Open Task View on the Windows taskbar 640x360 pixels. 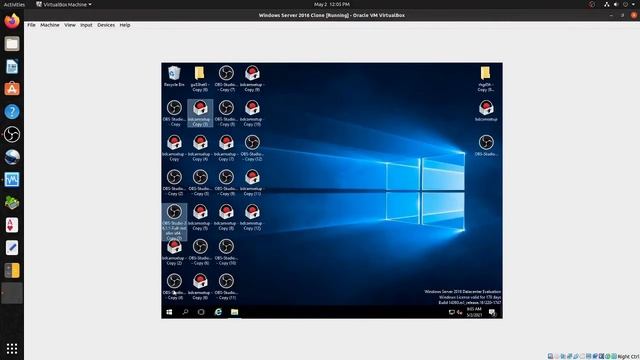pos(201,312)
